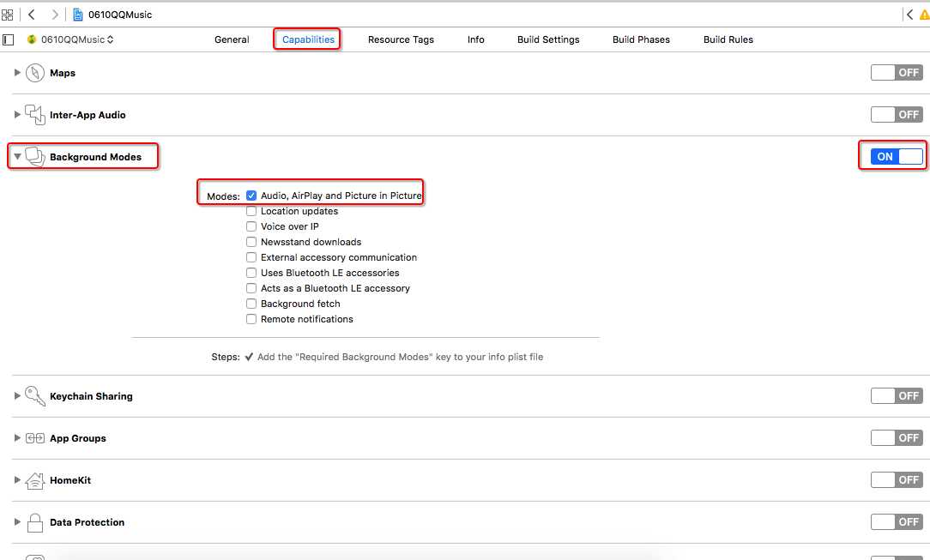930x560 pixels.
Task: Expand the App Groups section triangle
Action: point(17,438)
